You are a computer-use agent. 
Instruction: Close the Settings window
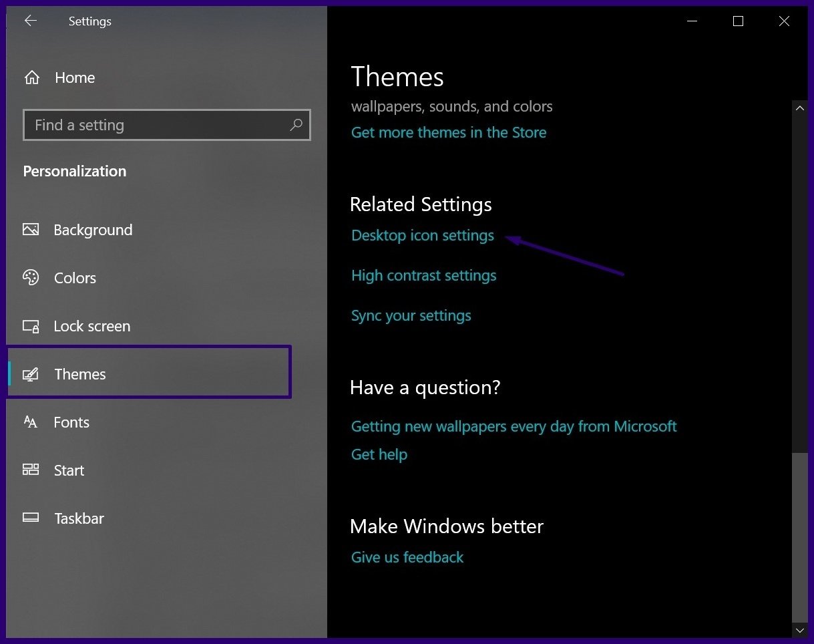pyautogui.click(x=784, y=21)
